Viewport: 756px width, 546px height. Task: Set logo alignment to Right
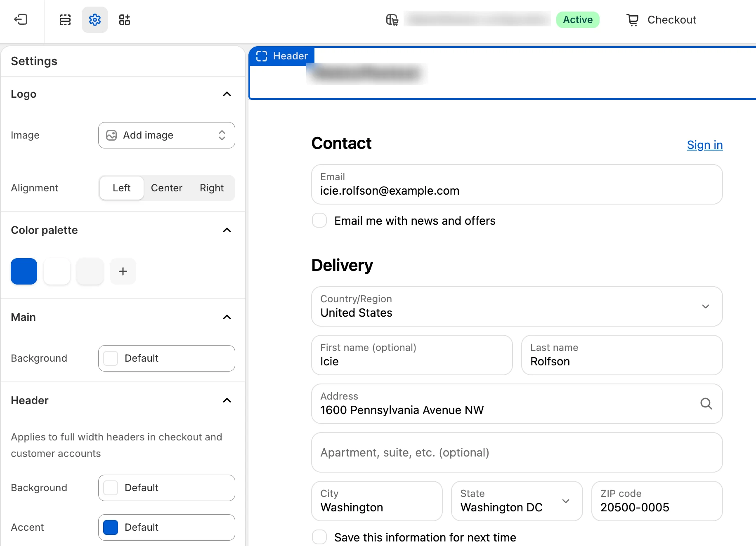tap(212, 188)
